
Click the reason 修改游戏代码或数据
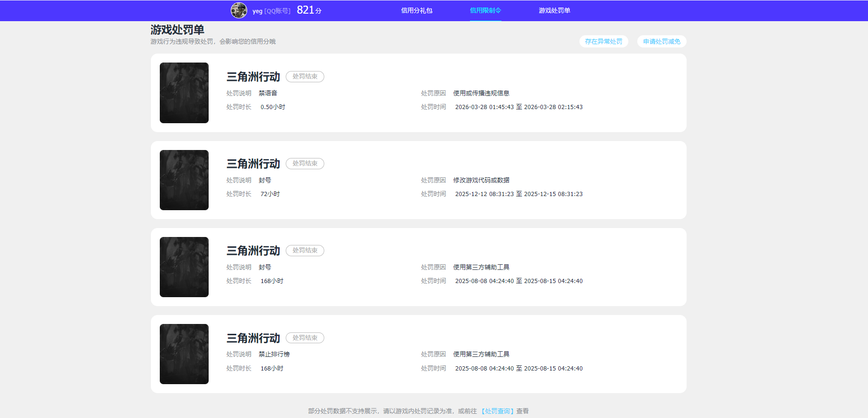point(481,180)
